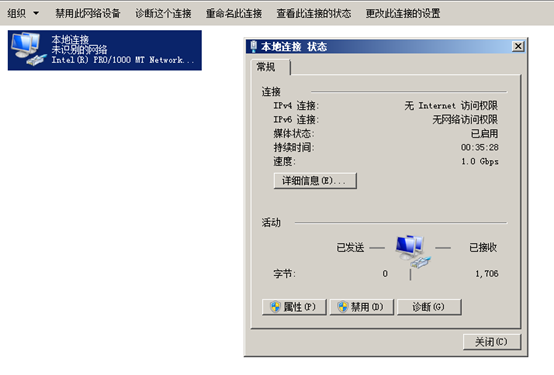Click the 字节 label

pyautogui.click(x=285, y=274)
